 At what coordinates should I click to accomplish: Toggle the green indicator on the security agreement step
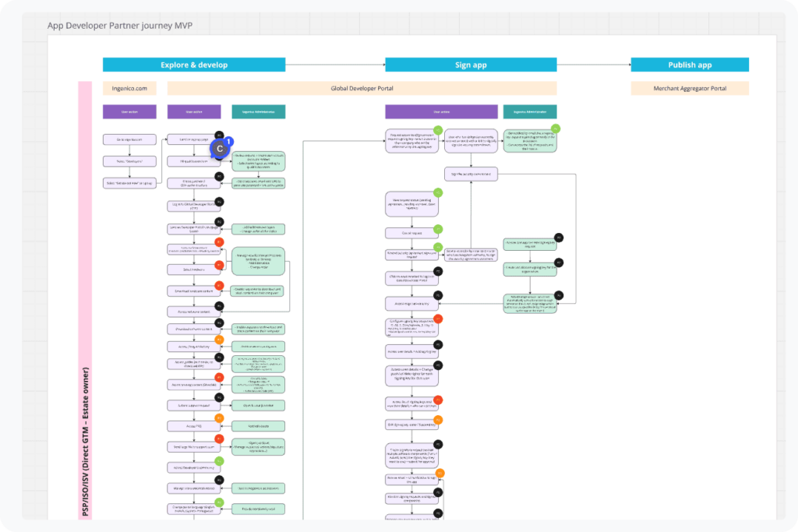(437, 246)
